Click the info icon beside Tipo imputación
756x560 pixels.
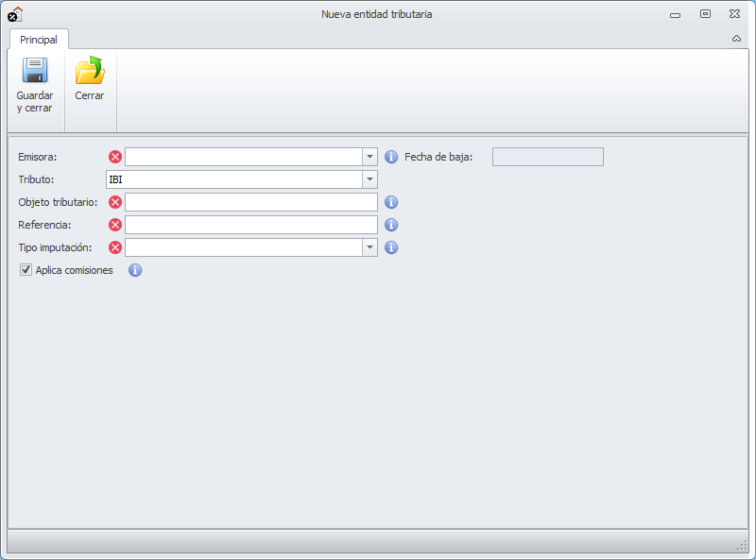tap(391, 247)
